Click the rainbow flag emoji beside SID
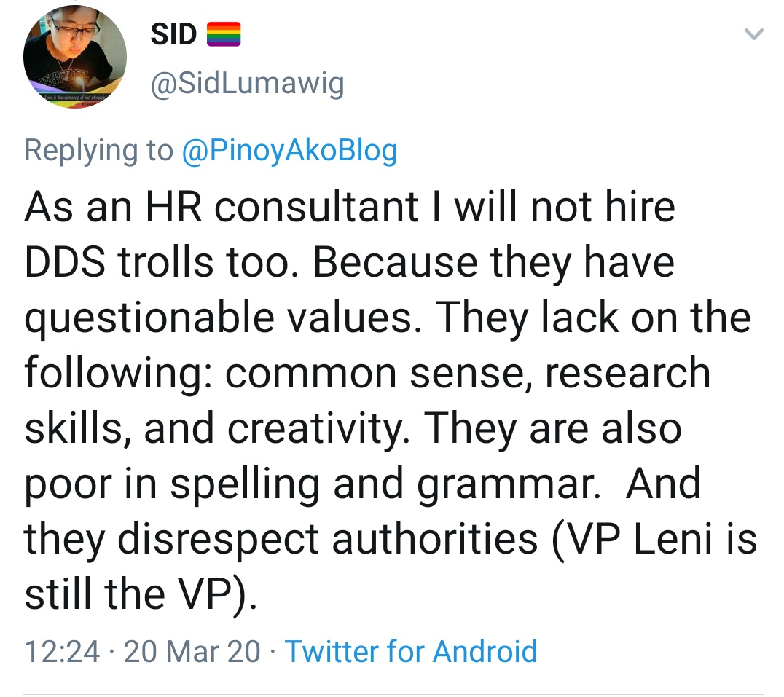The width and height of the screenshot is (784, 697). coord(224,34)
